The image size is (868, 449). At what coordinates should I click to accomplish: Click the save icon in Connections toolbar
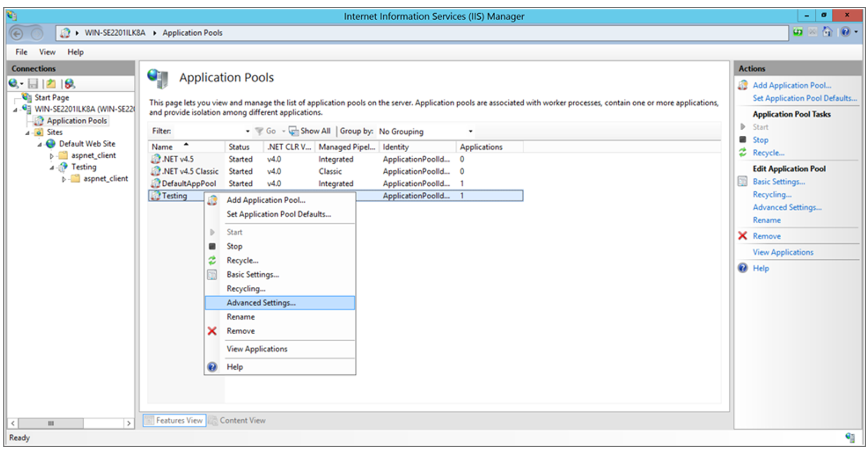point(33,84)
